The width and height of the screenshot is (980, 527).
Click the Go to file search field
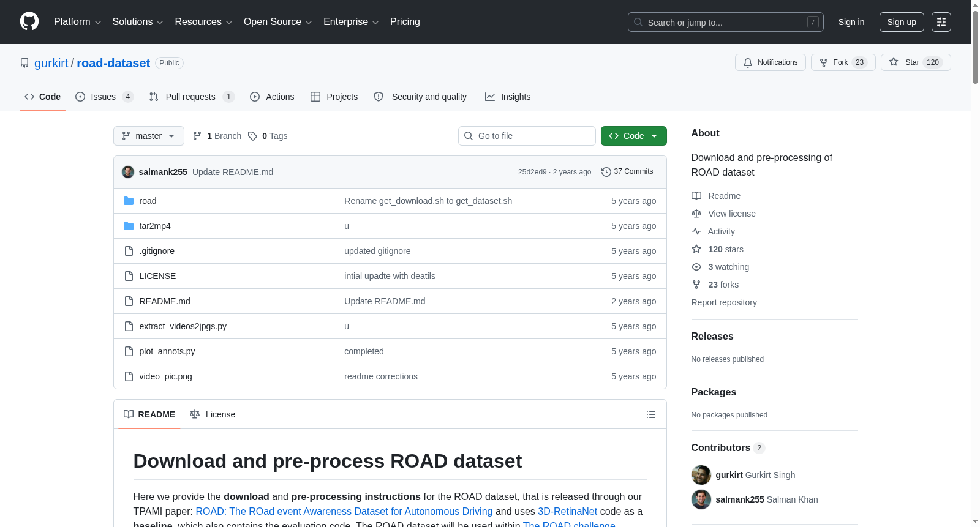[527, 136]
